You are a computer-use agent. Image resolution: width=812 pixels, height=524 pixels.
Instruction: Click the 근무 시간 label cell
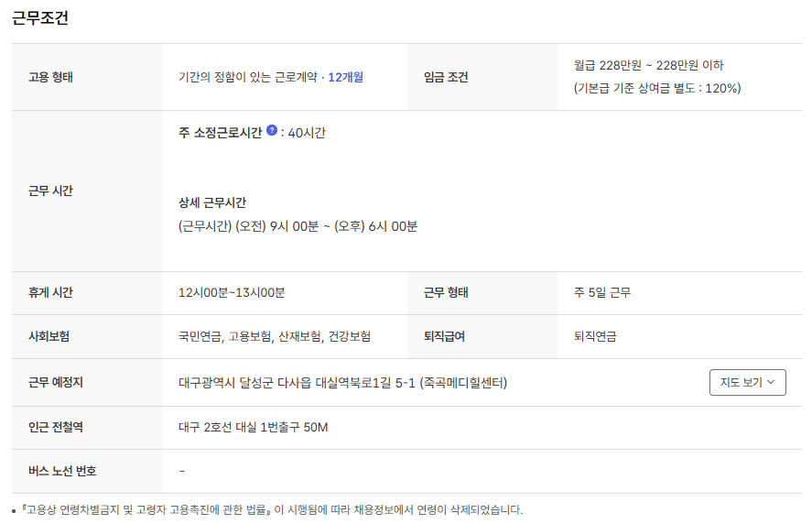[x=87, y=191]
